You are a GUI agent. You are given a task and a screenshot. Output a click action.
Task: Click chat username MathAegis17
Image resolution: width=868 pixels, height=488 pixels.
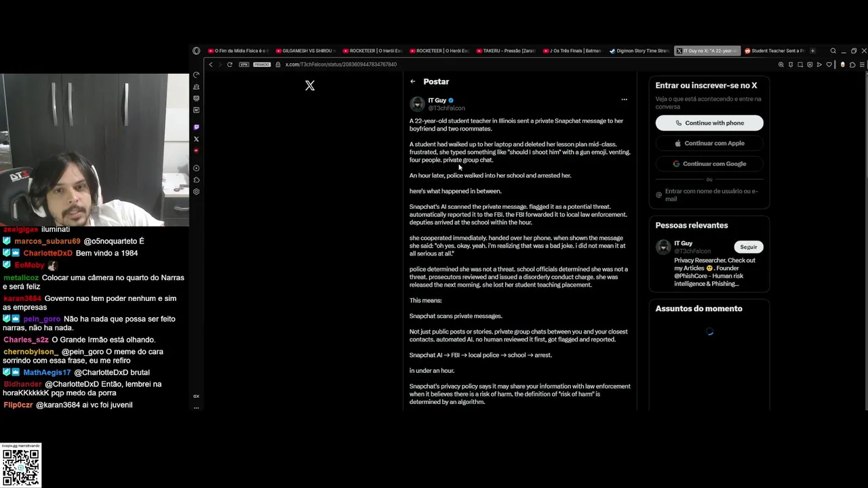[x=47, y=372]
